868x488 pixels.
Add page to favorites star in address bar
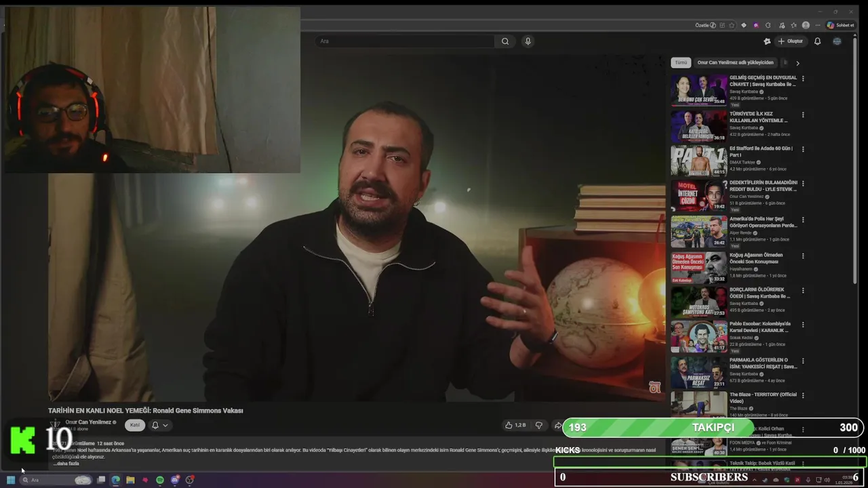[x=732, y=25]
